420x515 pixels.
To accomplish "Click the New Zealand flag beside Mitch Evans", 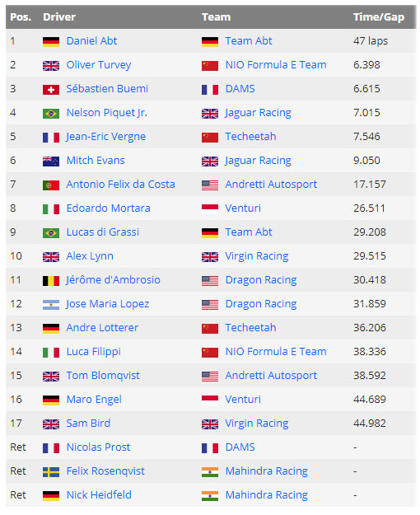I will (51, 162).
